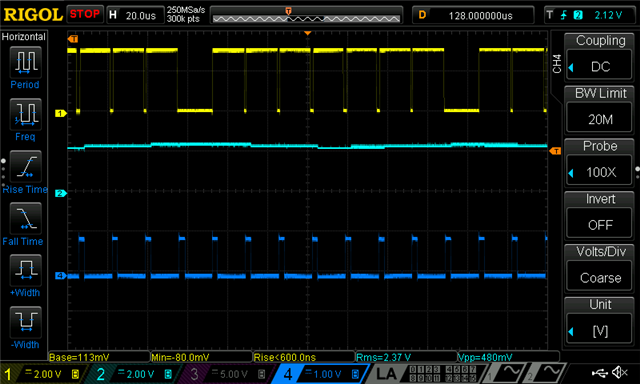Screen dimensions: 640x384
Task: Choose the Rise Time measurement icon
Action: coord(25,166)
